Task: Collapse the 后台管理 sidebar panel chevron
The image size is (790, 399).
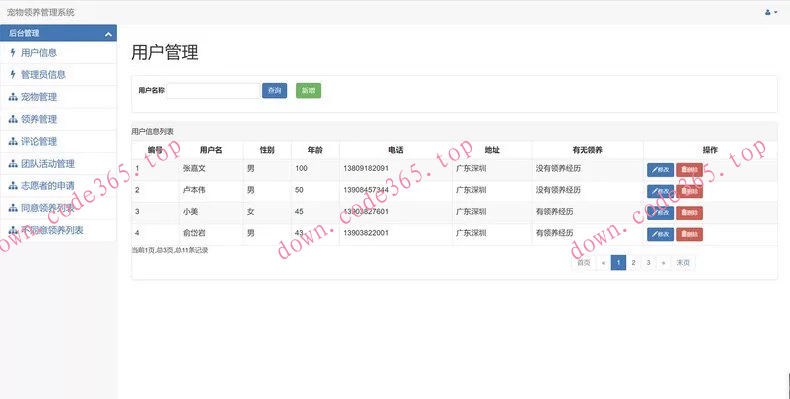Action: pyautogui.click(x=108, y=34)
